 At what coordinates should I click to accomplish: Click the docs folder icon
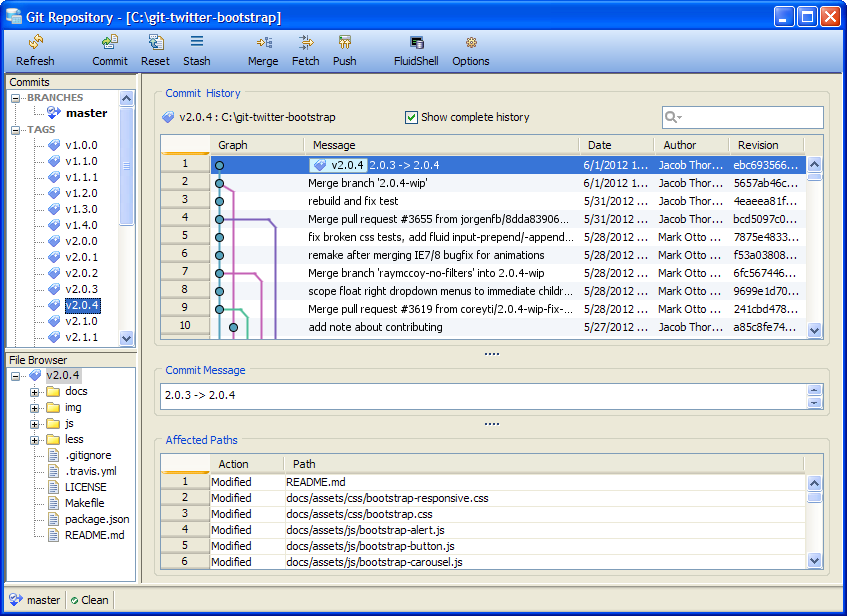53,391
